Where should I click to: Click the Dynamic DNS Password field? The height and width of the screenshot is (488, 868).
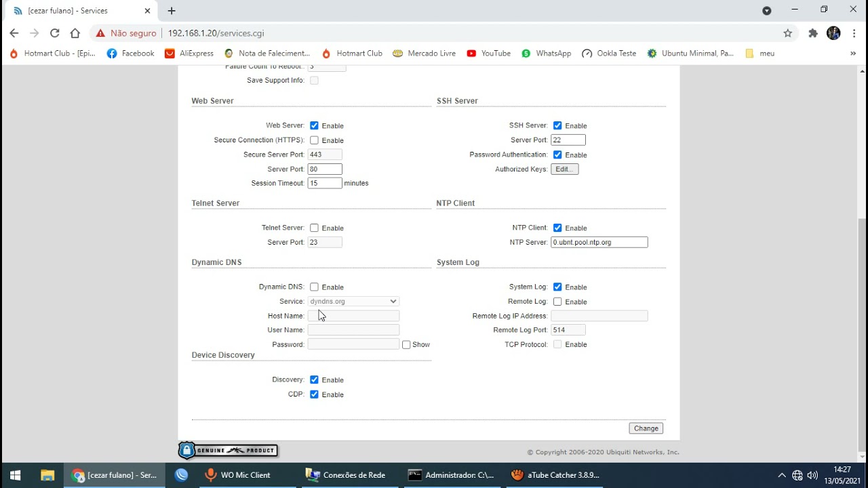(x=353, y=344)
